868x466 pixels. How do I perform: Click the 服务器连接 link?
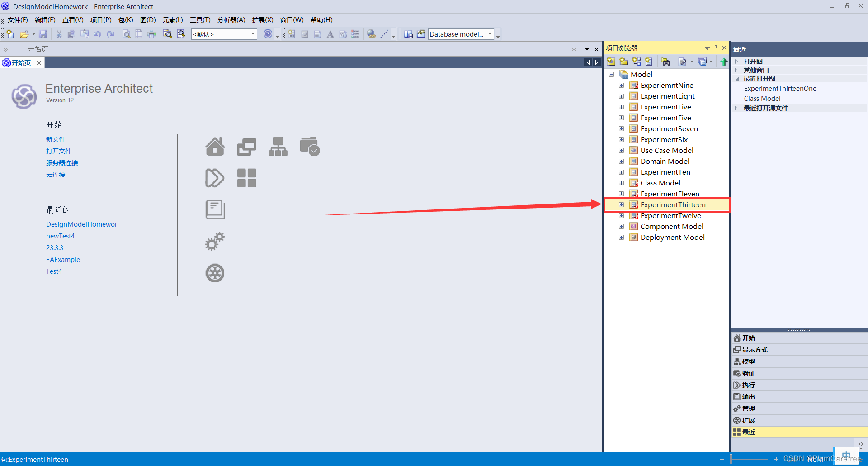pyautogui.click(x=62, y=163)
